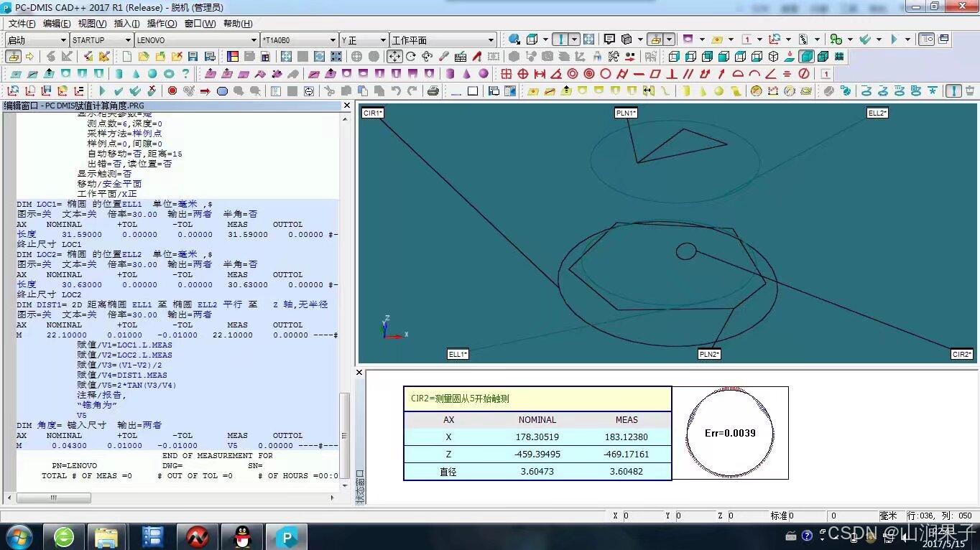This screenshot has width=980, height=550.
Task: Click the Undo arrow icon
Action: [x=396, y=91]
